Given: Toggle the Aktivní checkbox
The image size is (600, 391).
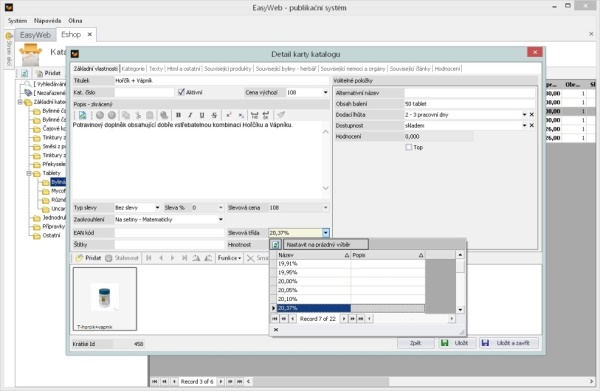Looking at the screenshot, I should [x=181, y=92].
